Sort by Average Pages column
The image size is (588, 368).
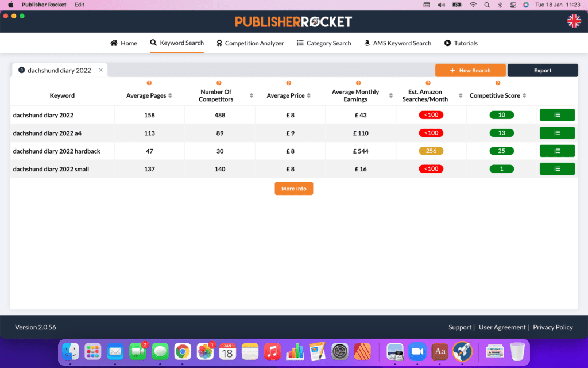click(x=170, y=95)
